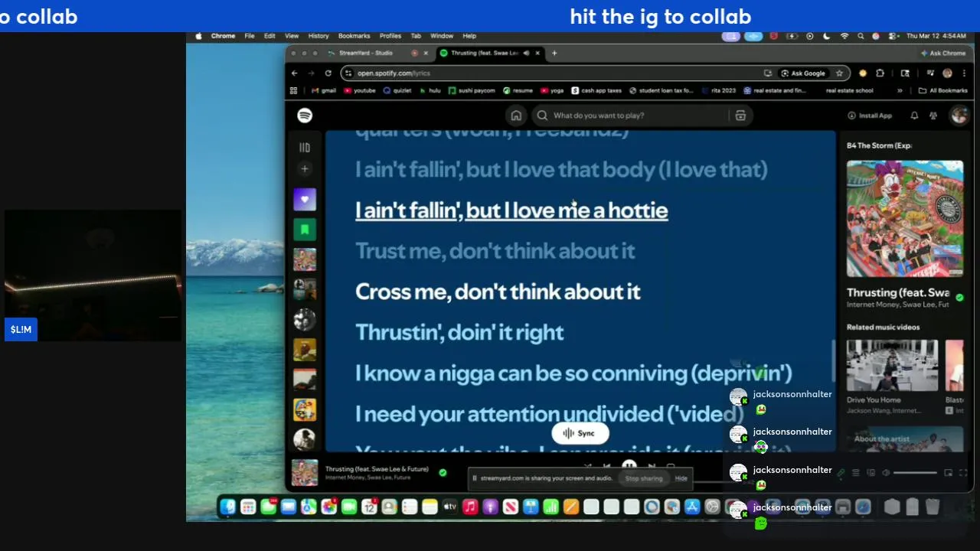Go to Spotify Home
The height and width of the screenshot is (551, 980).
(x=516, y=116)
